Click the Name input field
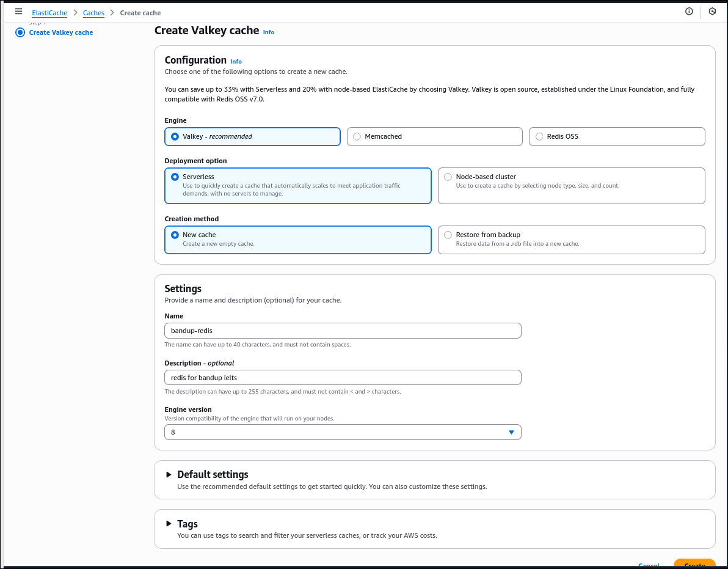The width and height of the screenshot is (728, 569). [343, 331]
